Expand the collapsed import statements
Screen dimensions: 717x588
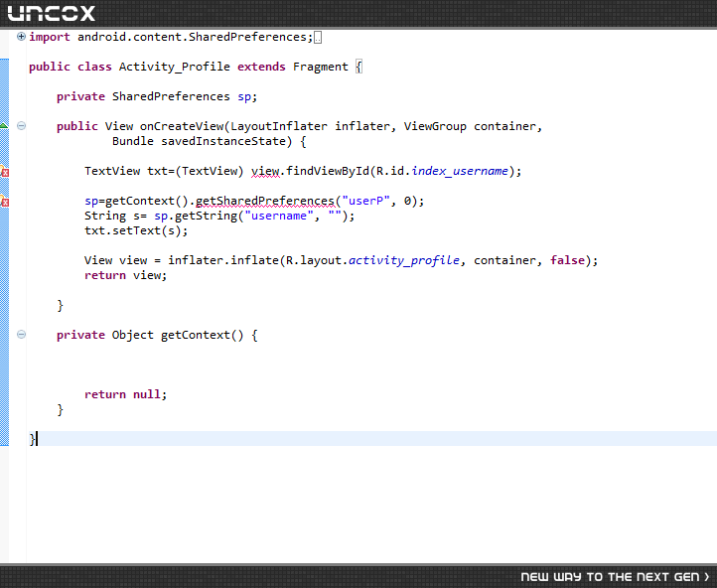click(21, 37)
